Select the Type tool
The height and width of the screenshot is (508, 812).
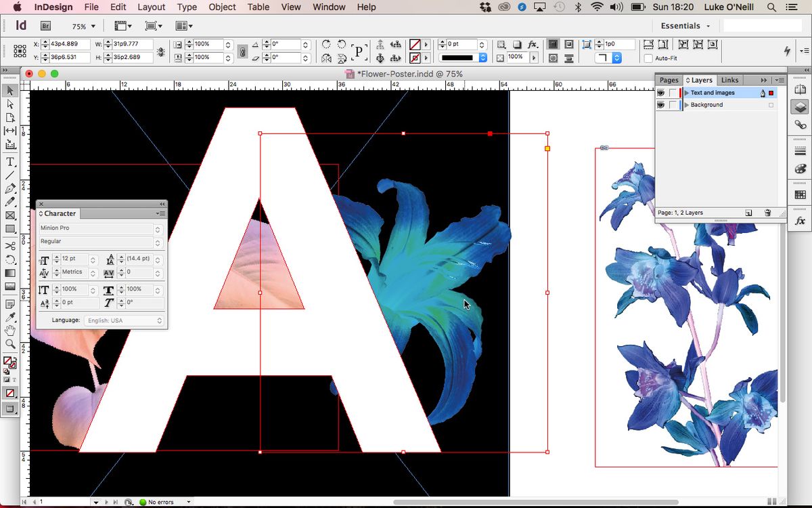point(9,161)
